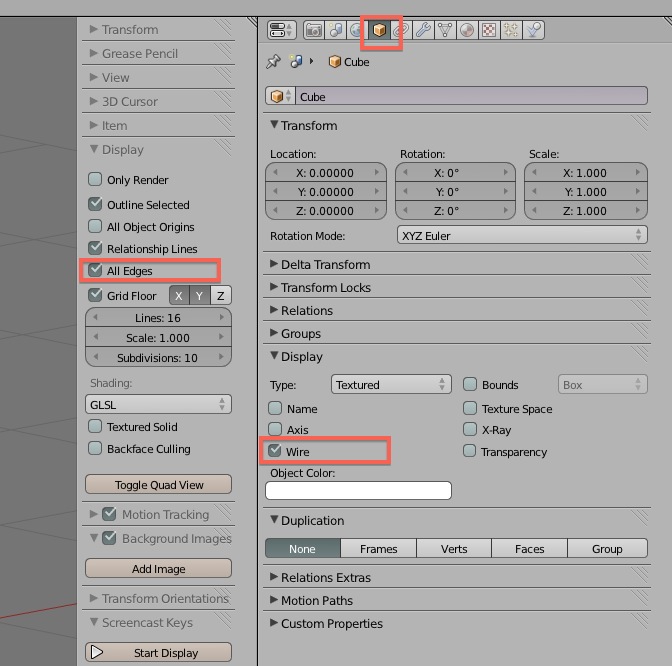Toggle the X axis grid button
Screen dimensions: 672x666
pos(179,296)
